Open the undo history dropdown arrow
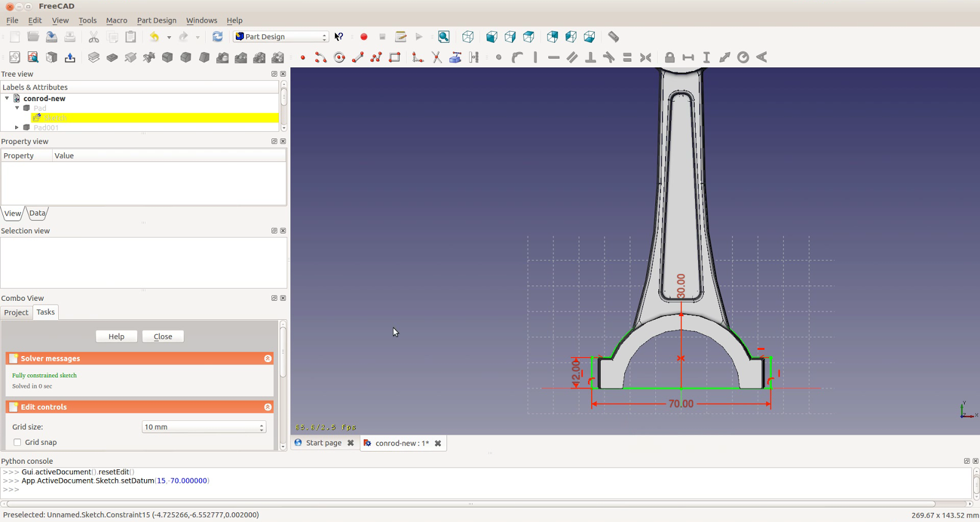Screen dimensions: 980x522 169,37
